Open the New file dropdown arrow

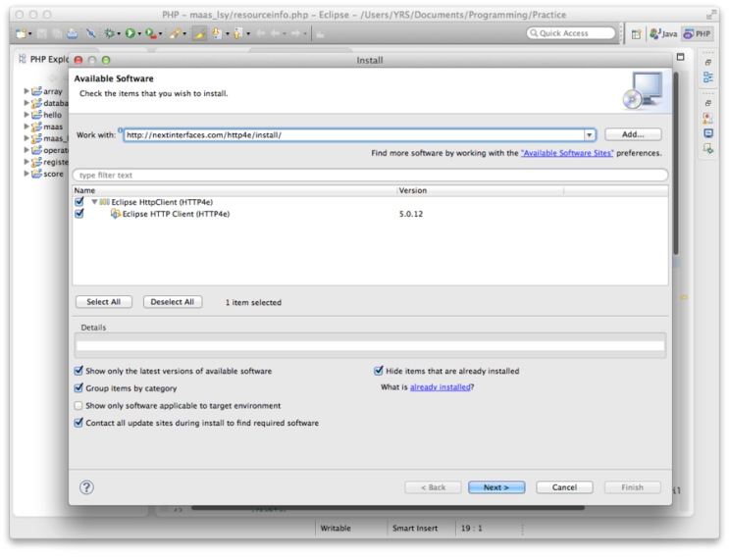pos(30,34)
